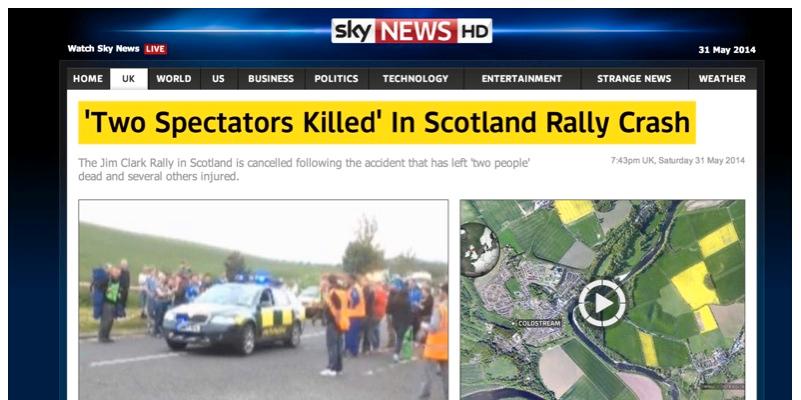The width and height of the screenshot is (801, 400).
Task: Click the red LIVE badge
Action: tap(155, 49)
